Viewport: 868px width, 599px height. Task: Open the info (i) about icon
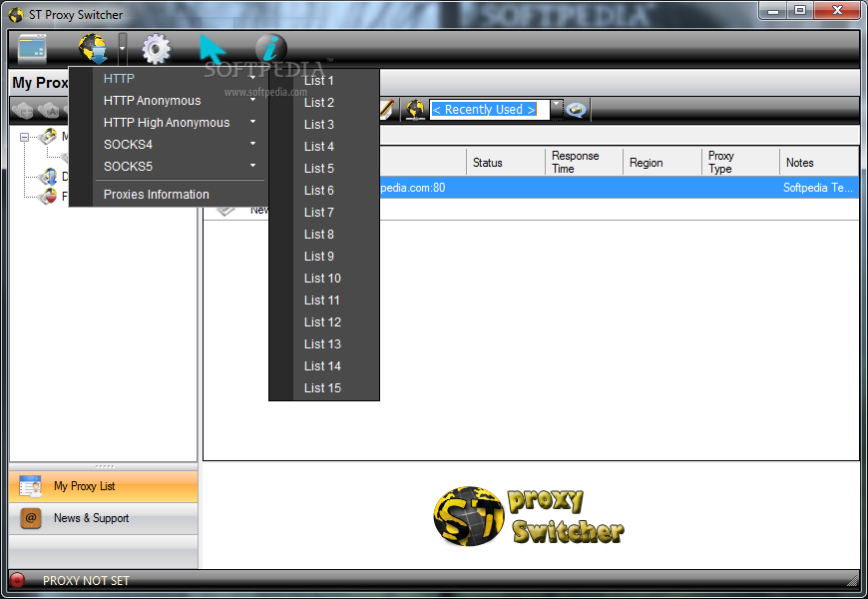pyautogui.click(x=270, y=48)
